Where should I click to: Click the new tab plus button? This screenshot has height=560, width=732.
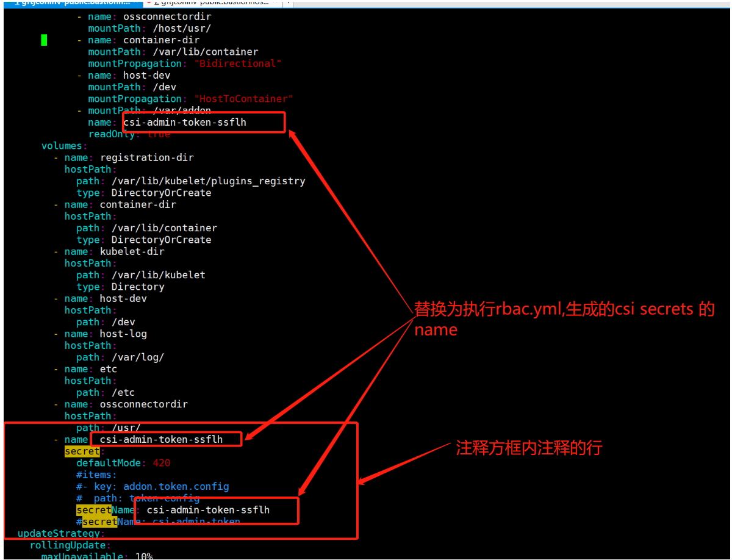tap(288, 3)
